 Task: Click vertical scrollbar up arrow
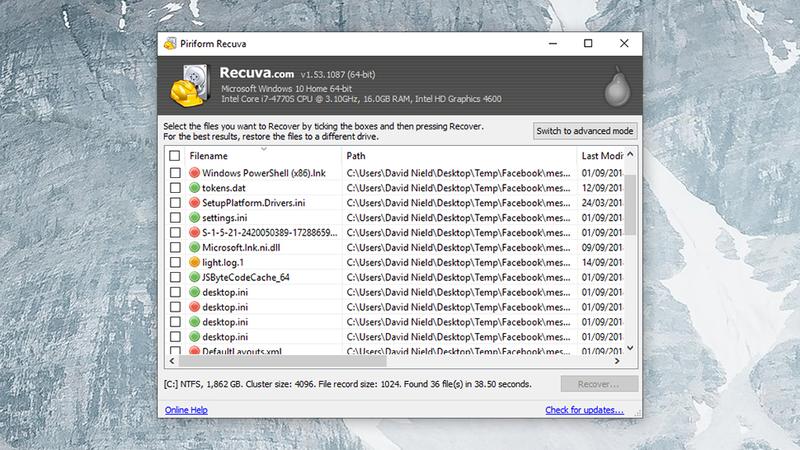(x=631, y=154)
